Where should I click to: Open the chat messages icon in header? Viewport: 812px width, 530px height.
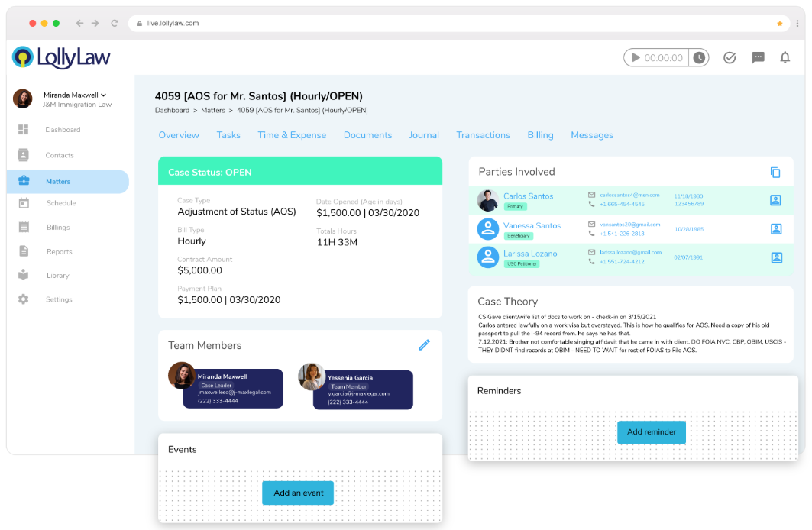(x=758, y=57)
